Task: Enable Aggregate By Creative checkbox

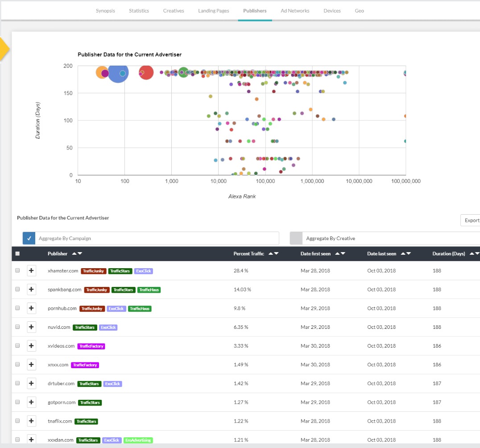Action: pos(296,238)
